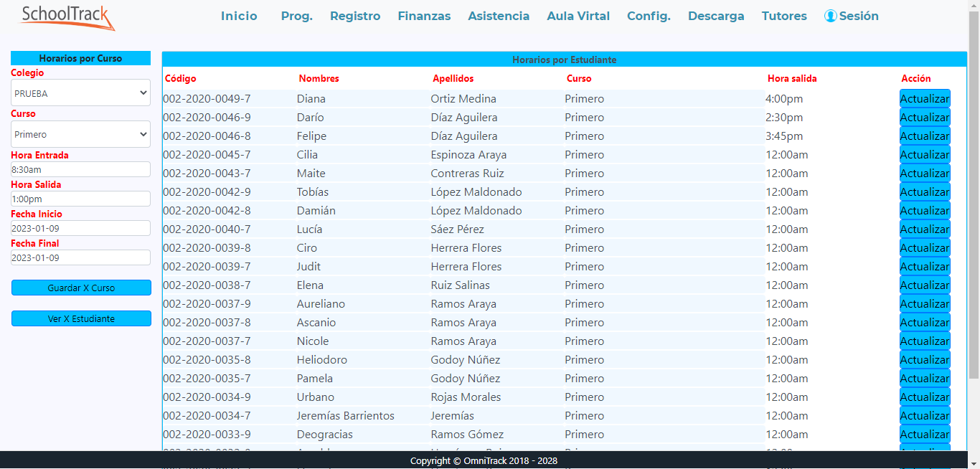980x469 pixels.
Task: Open the Aula Virtal menu
Action: click(578, 16)
